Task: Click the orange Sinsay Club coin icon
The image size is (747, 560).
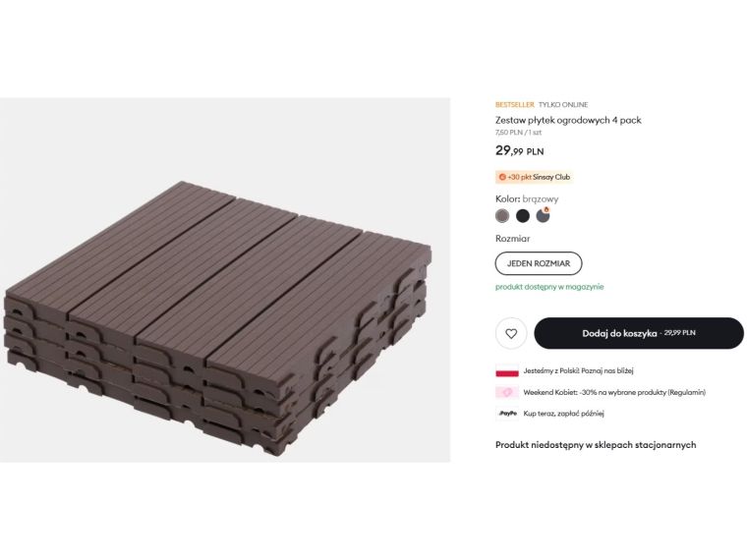Action: (x=502, y=177)
